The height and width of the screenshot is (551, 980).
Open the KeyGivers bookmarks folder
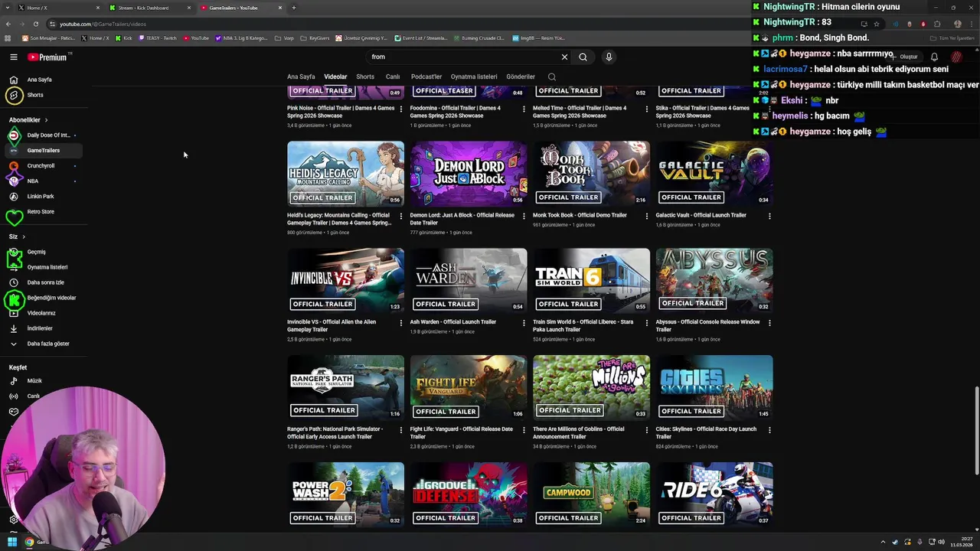point(315,37)
